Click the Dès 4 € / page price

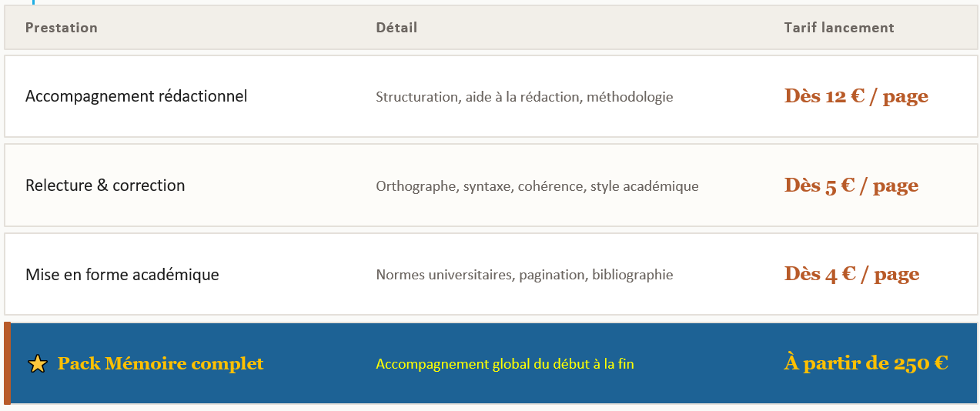point(851,274)
